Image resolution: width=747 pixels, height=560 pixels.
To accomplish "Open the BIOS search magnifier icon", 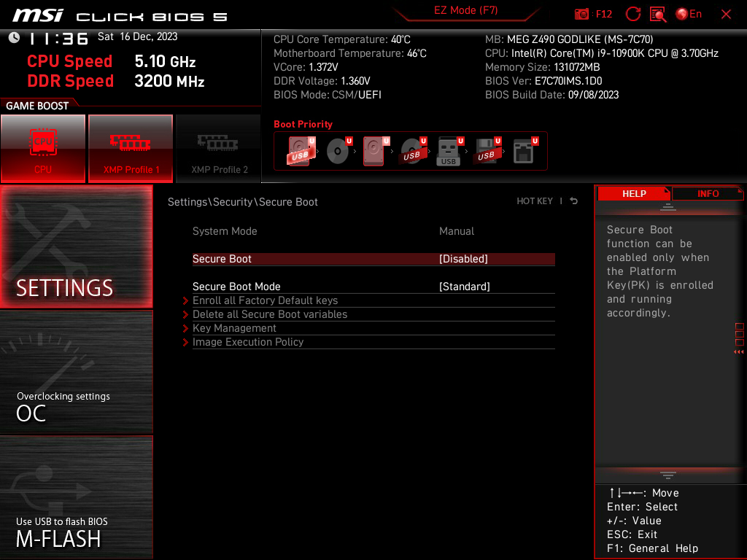I will [658, 15].
